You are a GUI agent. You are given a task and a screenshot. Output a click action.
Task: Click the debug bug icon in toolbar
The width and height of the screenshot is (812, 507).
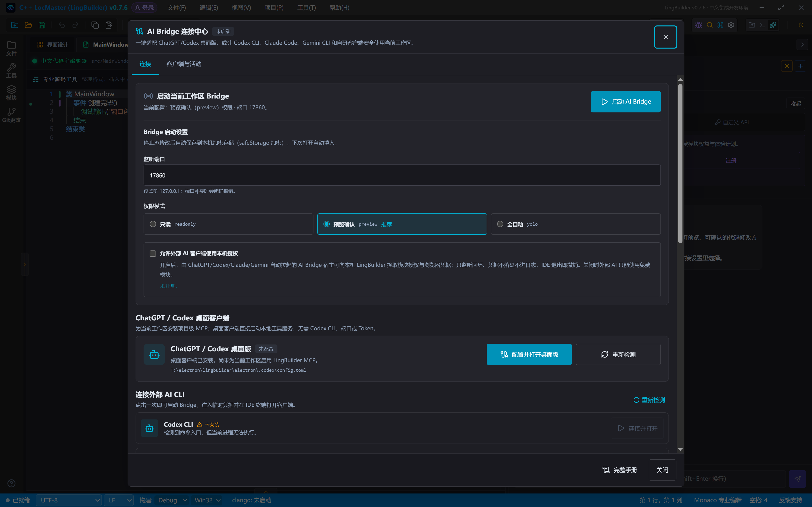pos(699,25)
